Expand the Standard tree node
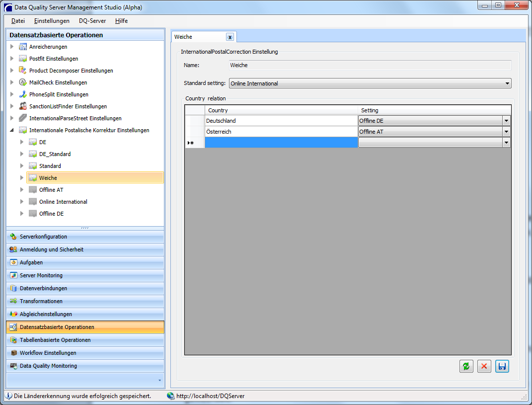532x405 pixels. (x=22, y=166)
